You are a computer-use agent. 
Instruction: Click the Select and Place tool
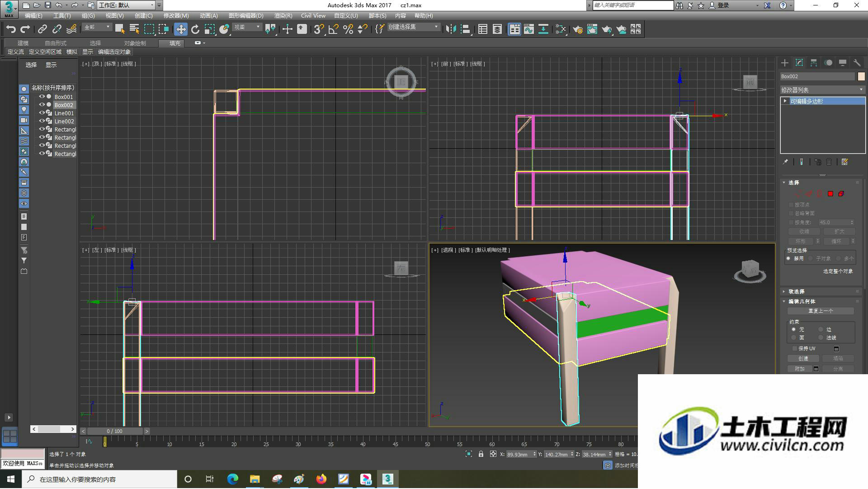[224, 29]
